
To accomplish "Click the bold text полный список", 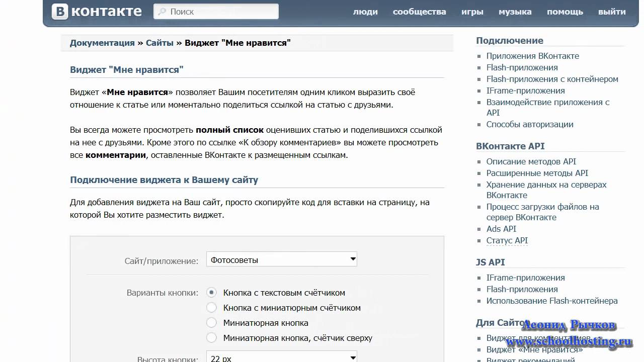I will click(229, 130).
